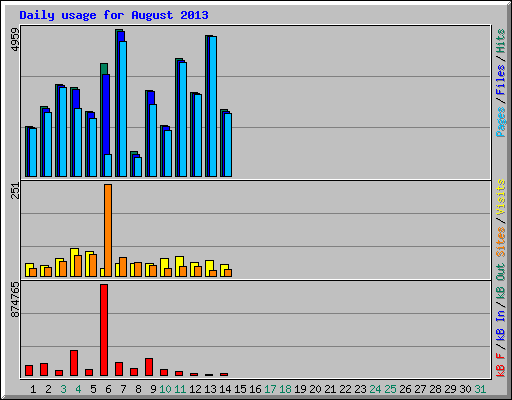Click green day 11 on the x-axis
512x400 pixels.
tap(180, 389)
